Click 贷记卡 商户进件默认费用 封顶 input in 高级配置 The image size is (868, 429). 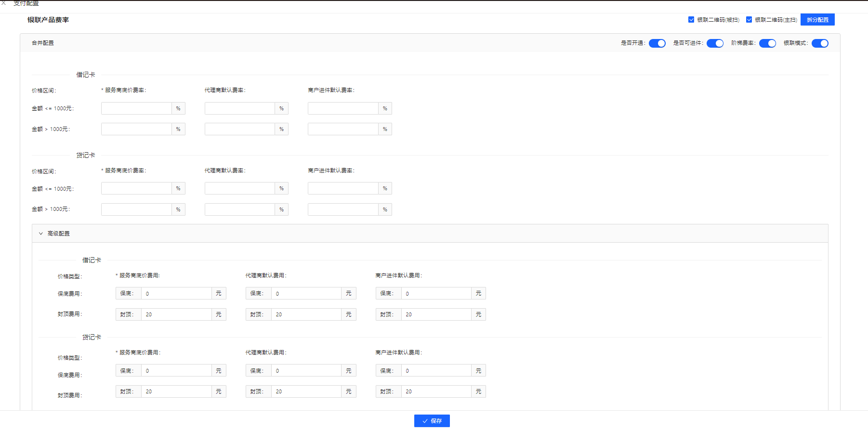point(436,391)
